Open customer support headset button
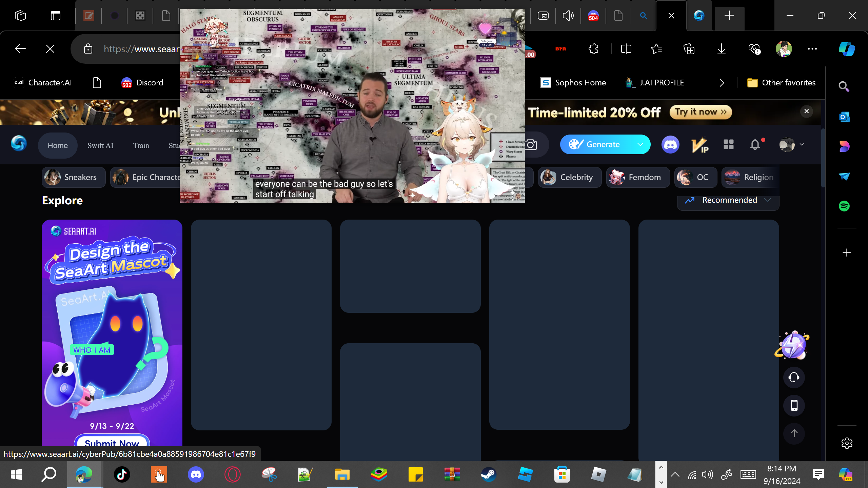Viewport: 868px width, 488px height. tap(794, 377)
